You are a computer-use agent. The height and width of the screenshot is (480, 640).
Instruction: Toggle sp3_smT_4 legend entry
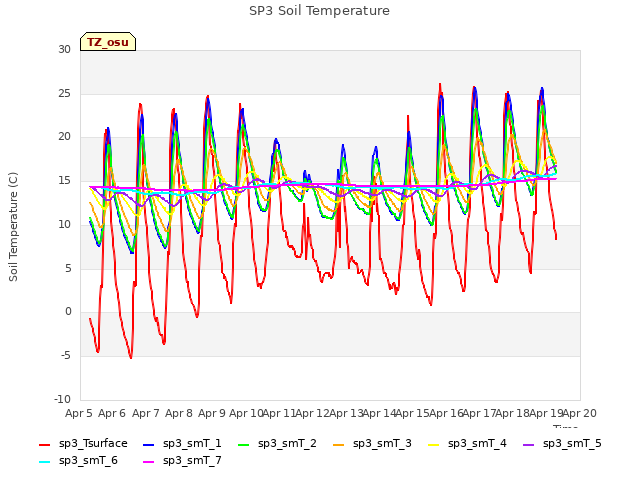[467, 444]
